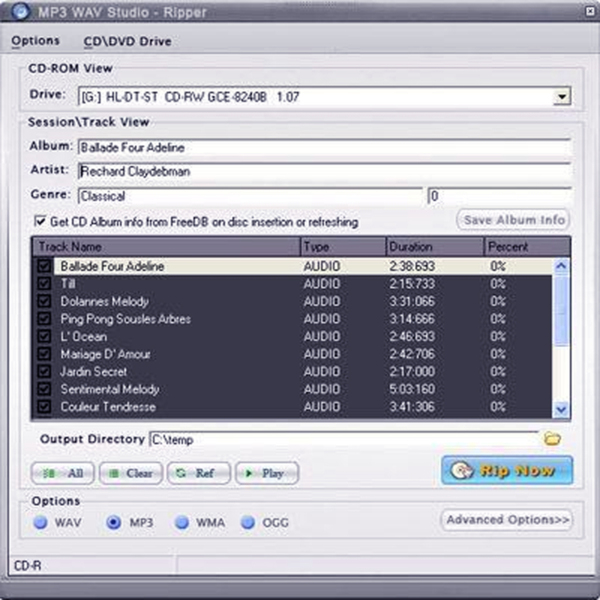Screen dimensions: 600x600
Task: Select the WAV output format
Action: coord(40,522)
